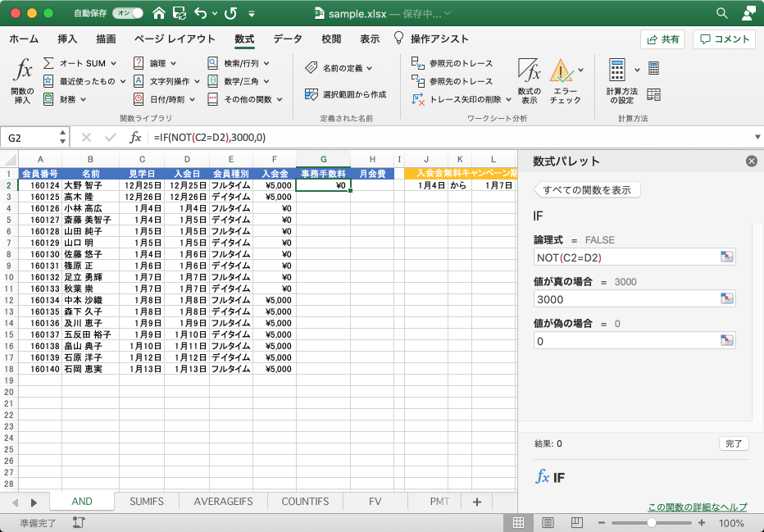The width and height of the screenshot is (764, 532).
Task: Click Calculation Options (計算方法の設定) icon
Action: pyautogui.click(x=617, y=70)
